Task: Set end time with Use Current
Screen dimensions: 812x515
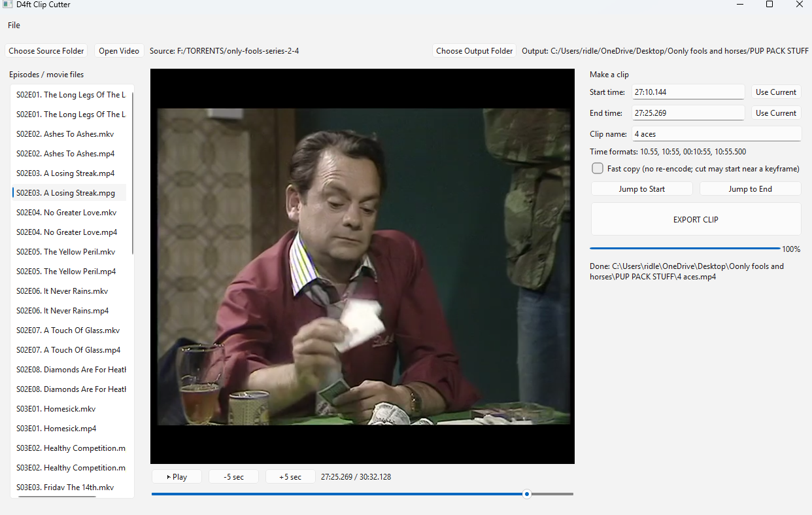Action: click(x=776, y=113)
